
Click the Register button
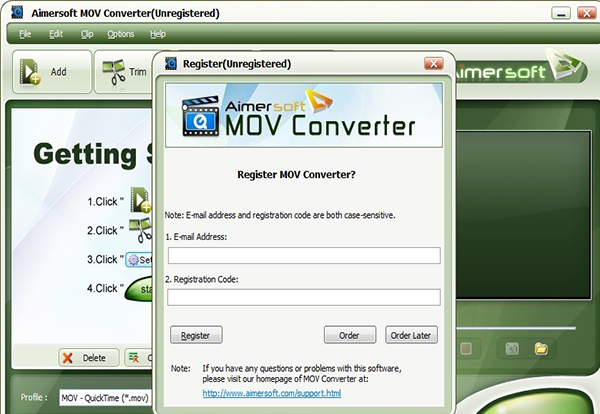(196, 335)
